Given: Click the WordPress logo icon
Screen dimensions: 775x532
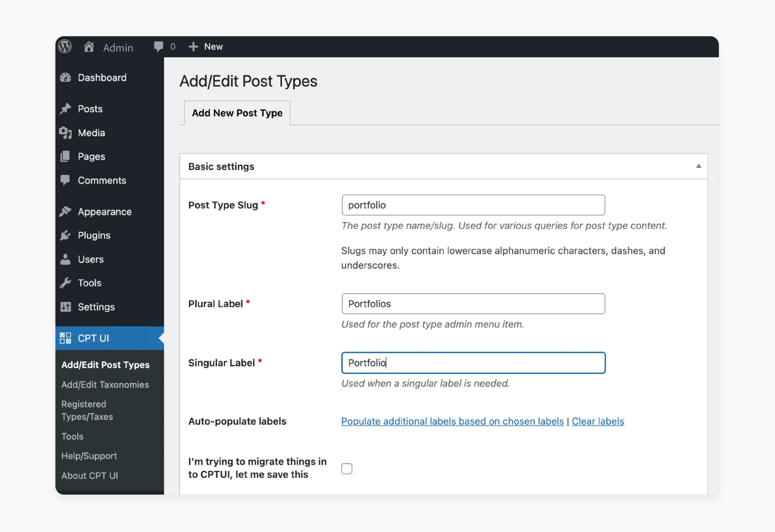Looking at the screenshot, I should 65,47.
